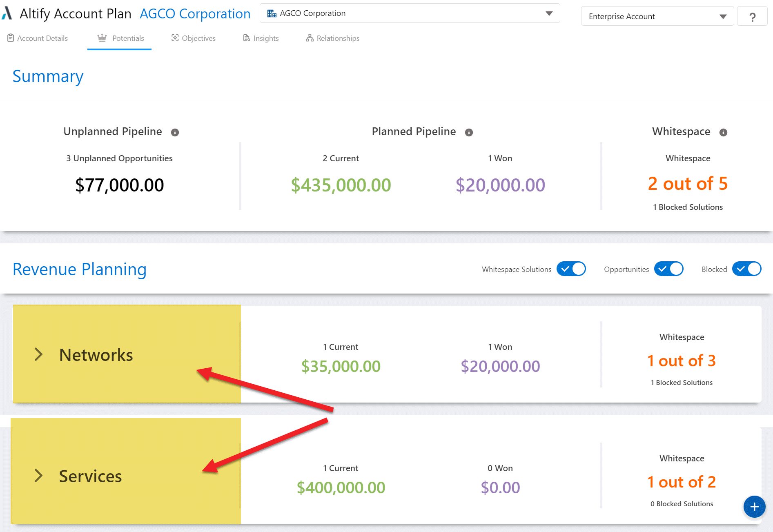Click the $435,000.00 current pipeline value
The width and height of the screenshot is (773, 532).
click(x=341, y=185)
